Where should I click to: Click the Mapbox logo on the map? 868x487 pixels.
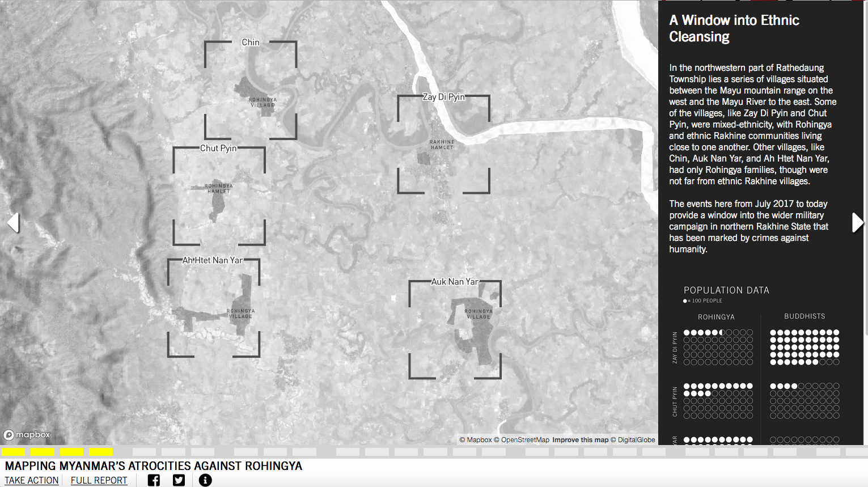pyautogui.click(x=27, y=435)
